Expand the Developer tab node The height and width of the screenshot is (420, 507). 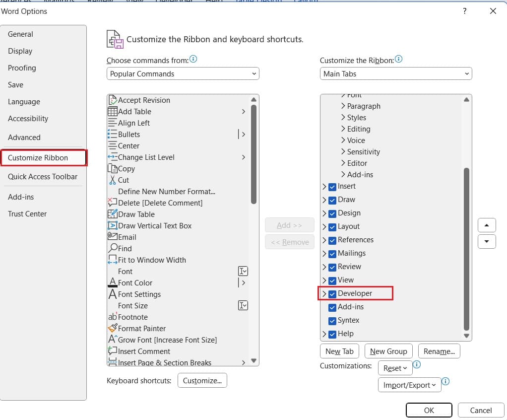(324, 294)
